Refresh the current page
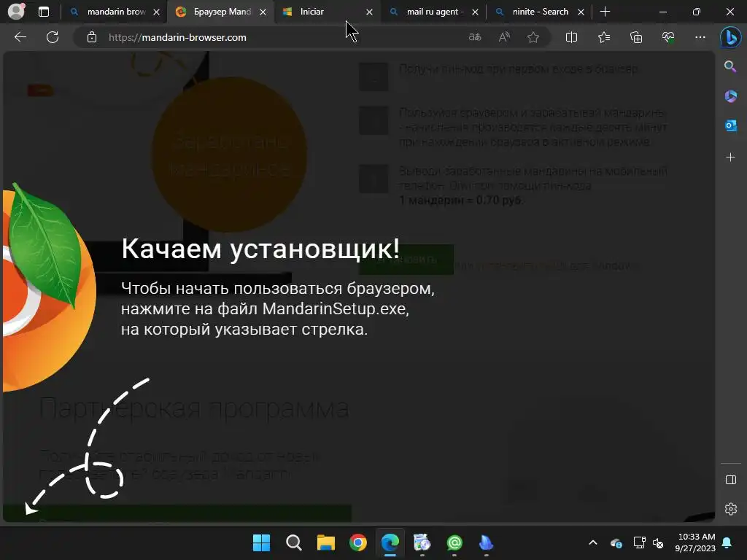The height and width of the screenshot is (560, 747). pos(53,37)
